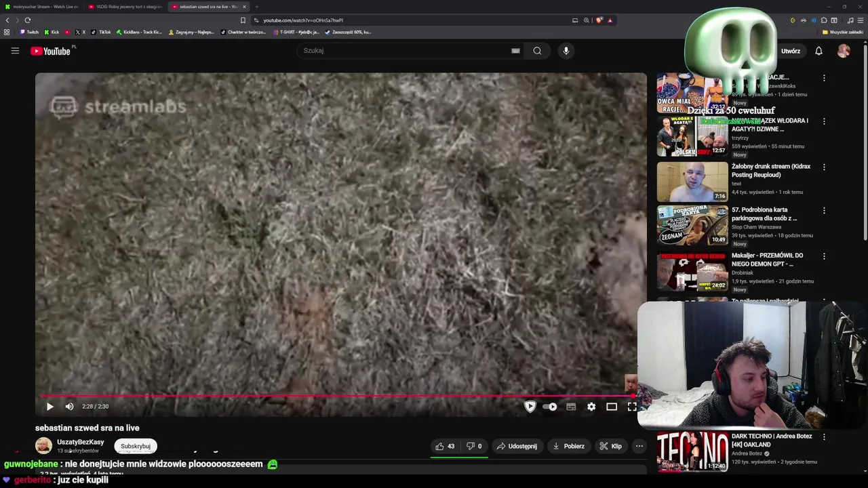Image resolution: width=868 pixels, height=488 pixels.
Task: Toggle subtitles in the player
Action: (571, 407)
